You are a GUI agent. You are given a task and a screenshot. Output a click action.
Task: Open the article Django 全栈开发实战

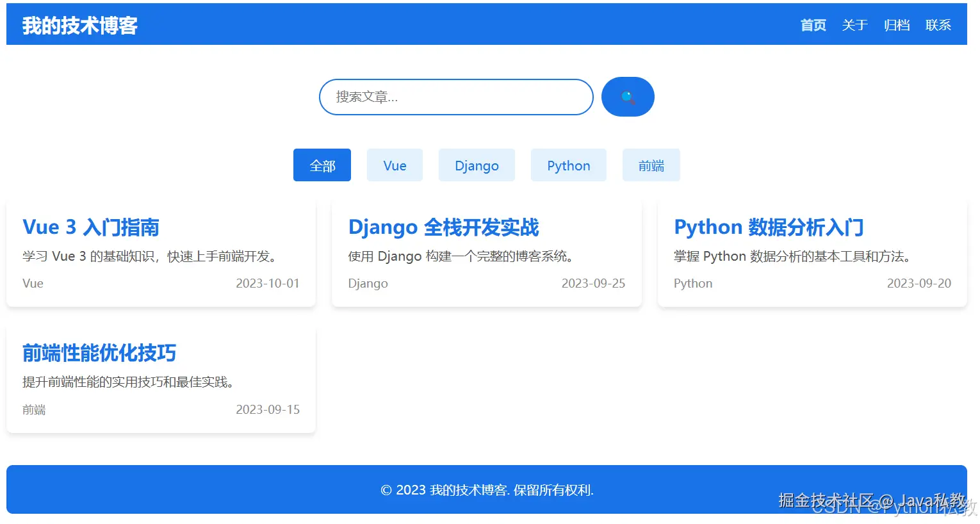443,227
